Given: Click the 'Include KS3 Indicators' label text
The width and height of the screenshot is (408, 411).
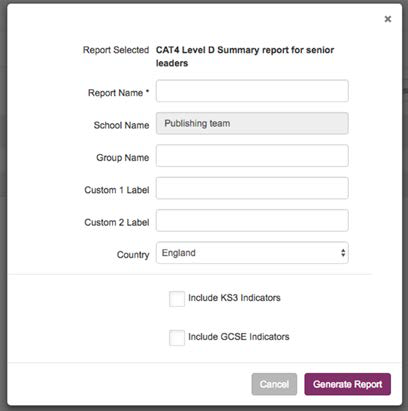Looking at the screenshot, I should [234, 298].
